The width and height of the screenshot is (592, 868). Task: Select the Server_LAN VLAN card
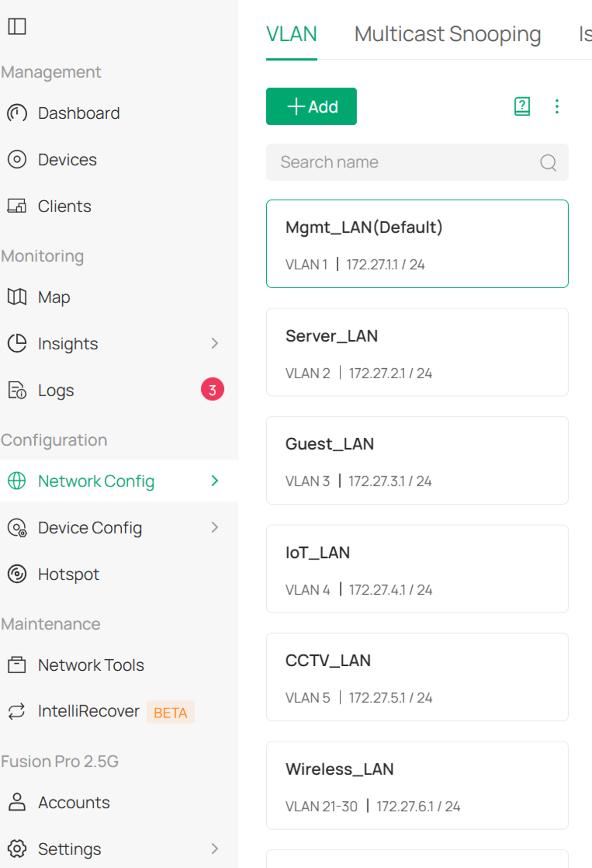(417, 352)
